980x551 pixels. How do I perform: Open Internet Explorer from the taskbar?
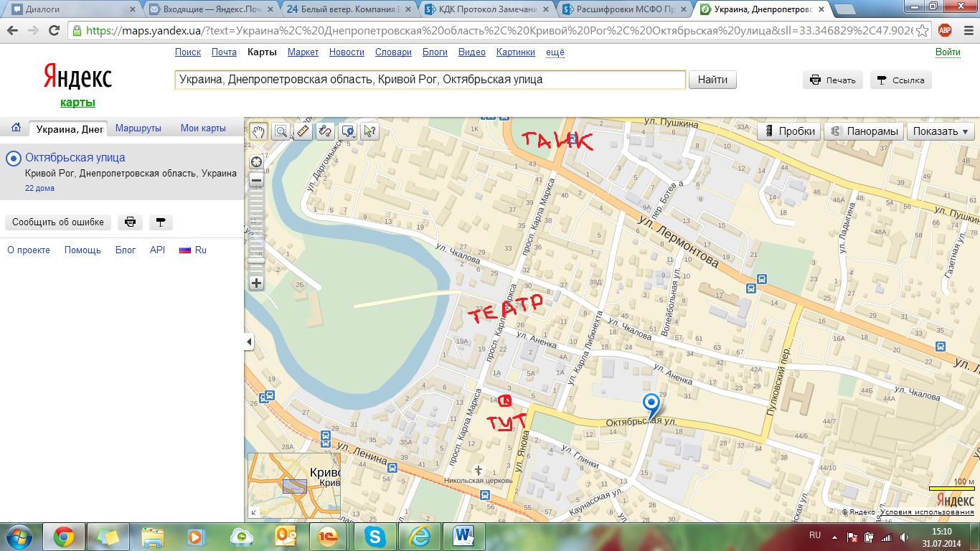click(419, 537)
